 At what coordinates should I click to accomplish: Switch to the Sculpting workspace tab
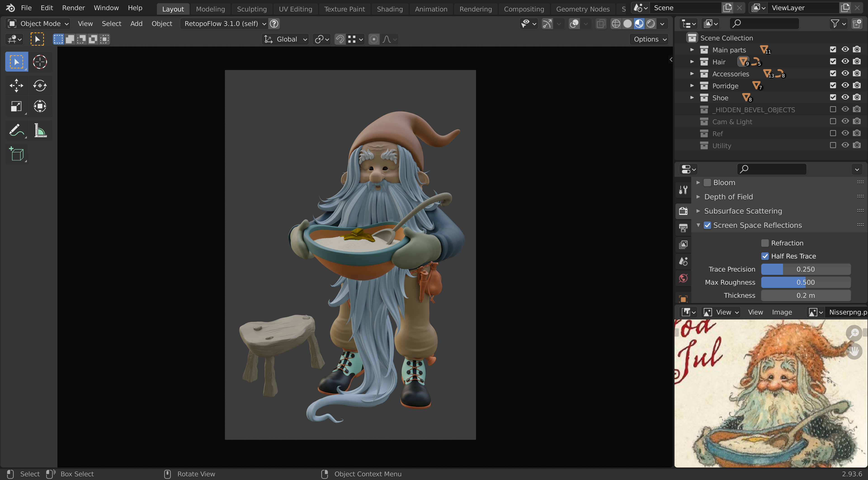pyautogui.click(x=251, y=9)
